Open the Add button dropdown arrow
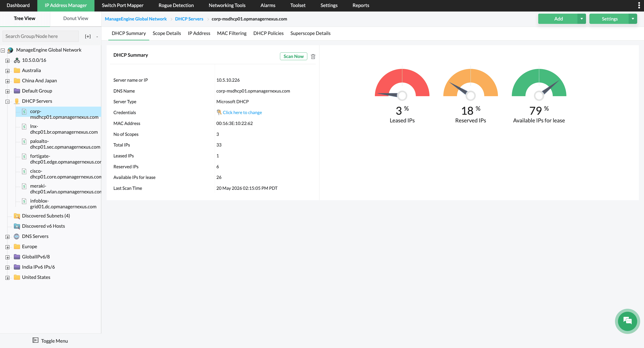Screen dimensions: 644x348 click(582, 19)
